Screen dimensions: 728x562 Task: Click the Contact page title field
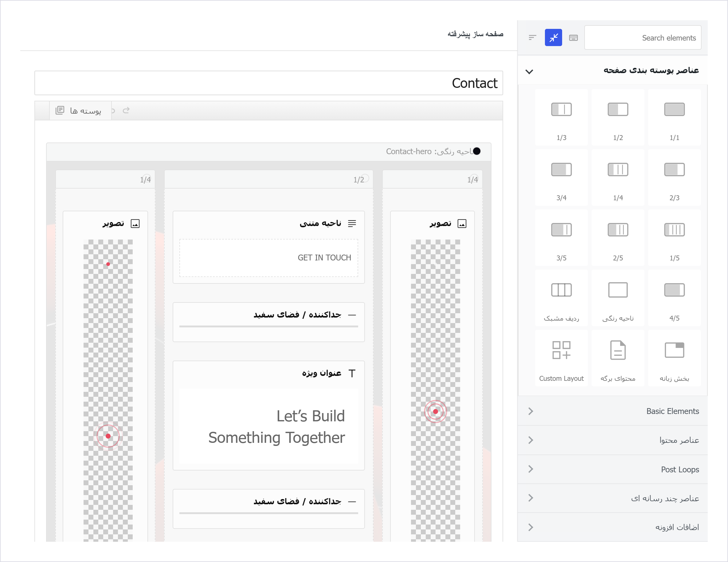[269, 83]
